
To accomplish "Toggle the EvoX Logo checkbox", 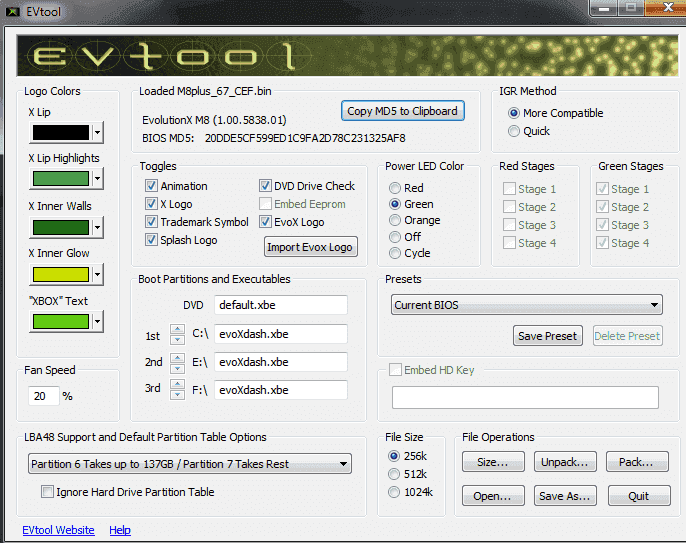I will (x=265, y=222).
